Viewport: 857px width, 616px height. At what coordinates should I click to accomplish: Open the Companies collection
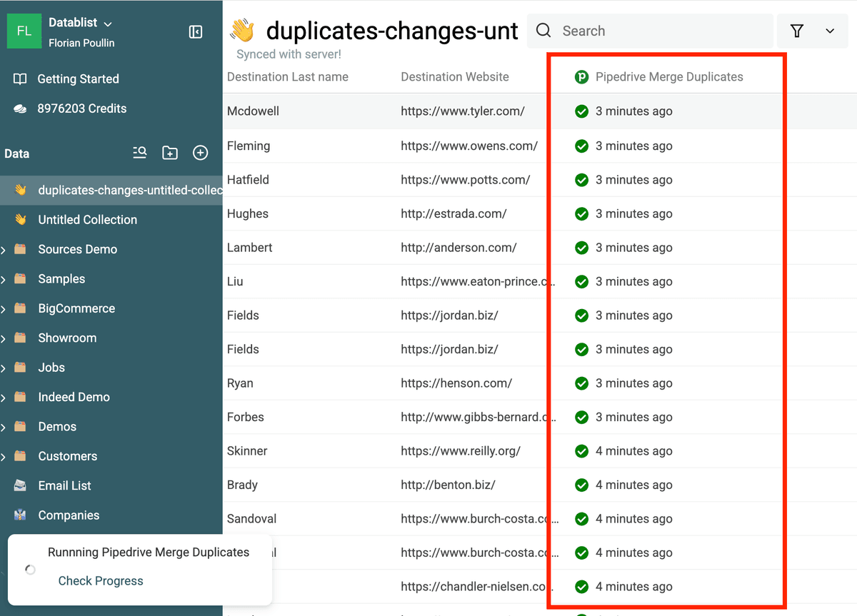coord(69,515)
